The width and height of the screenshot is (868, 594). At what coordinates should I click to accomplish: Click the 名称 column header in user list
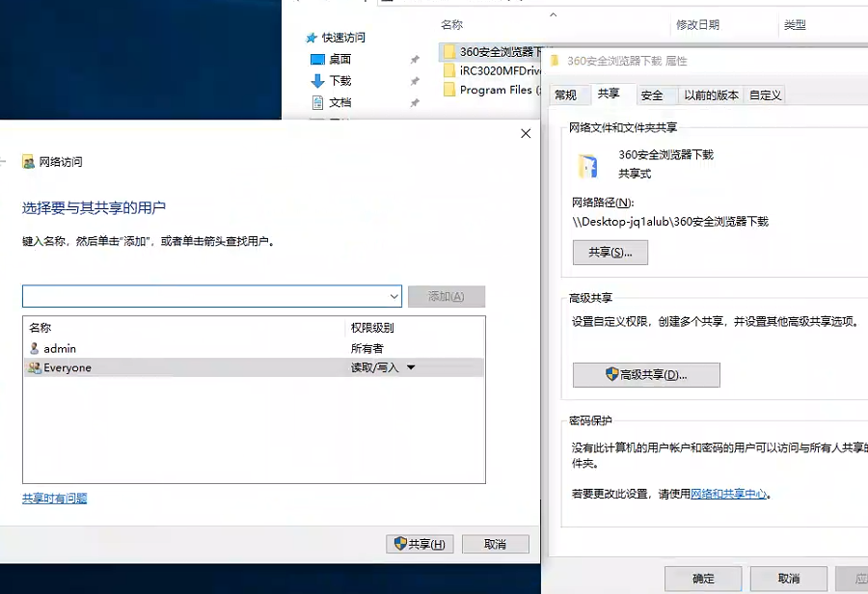(40, 328)
